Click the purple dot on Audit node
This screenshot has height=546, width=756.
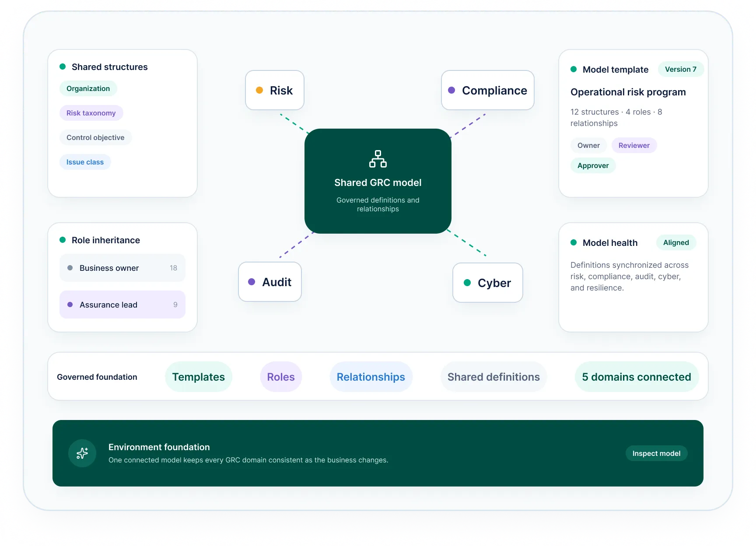coord(252,282)
